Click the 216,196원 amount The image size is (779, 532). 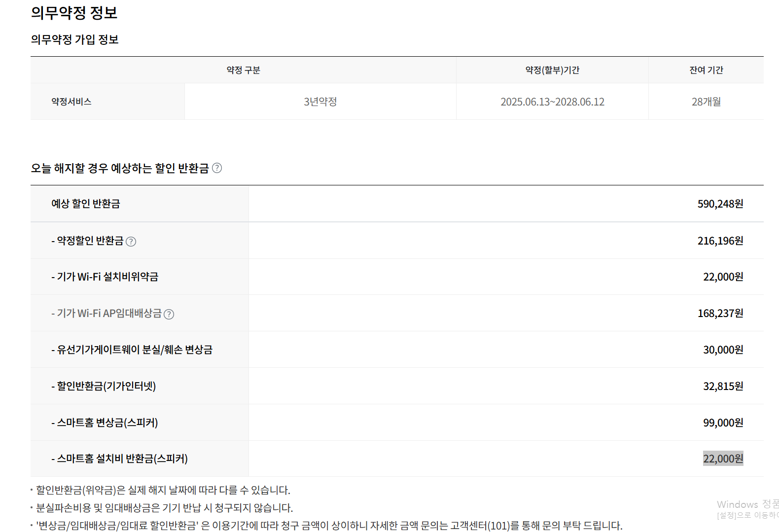coord(720,241)
